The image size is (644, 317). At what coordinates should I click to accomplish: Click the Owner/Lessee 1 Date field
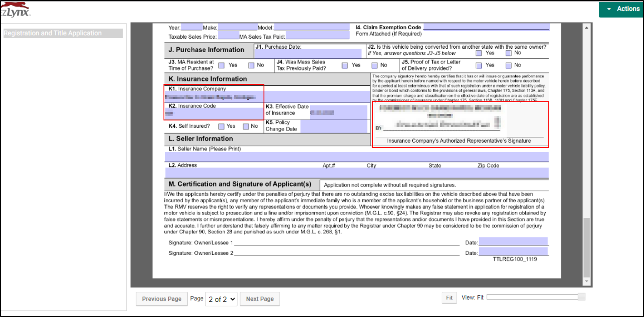[x=513, y=242]
